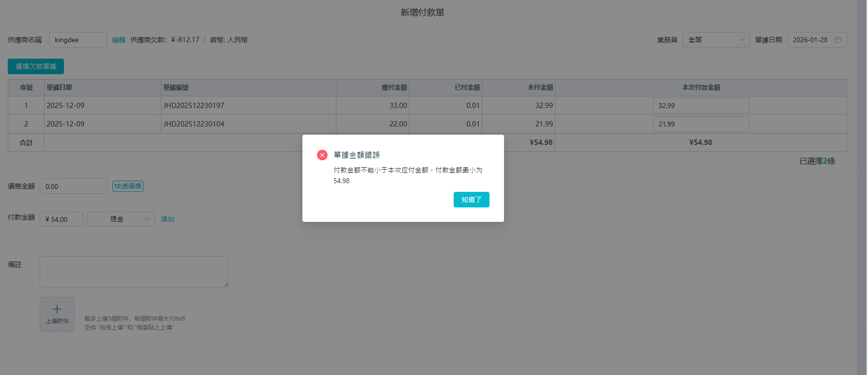Screen dimensions: 868x375
Task: Select document number JHD202512230197 cell
Action: pyautogui.click(x=194, y=106)
